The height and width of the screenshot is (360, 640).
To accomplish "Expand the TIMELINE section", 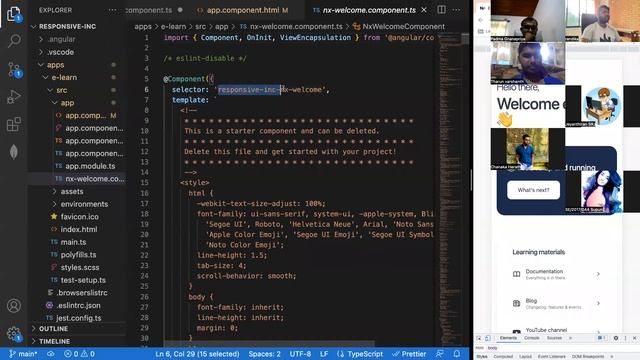I will point(54,341).
